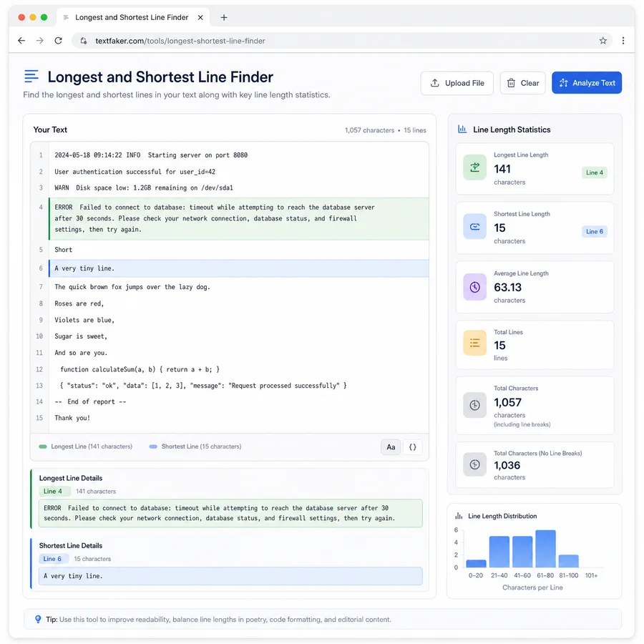Bookmark this page with the star icon
Image resolution: width=644 pixels, height=644 pixels.
pyautogui.click(x=602, y=41)
